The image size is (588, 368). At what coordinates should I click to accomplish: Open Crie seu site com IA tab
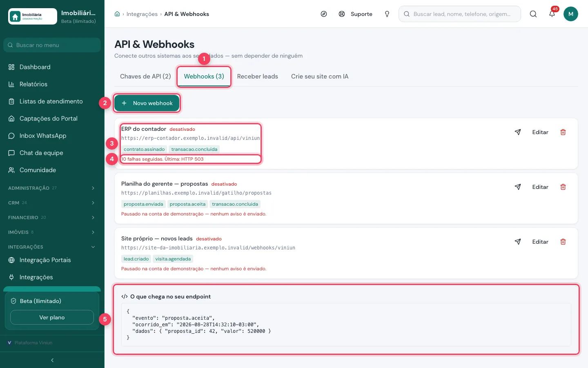coord(320,76)
